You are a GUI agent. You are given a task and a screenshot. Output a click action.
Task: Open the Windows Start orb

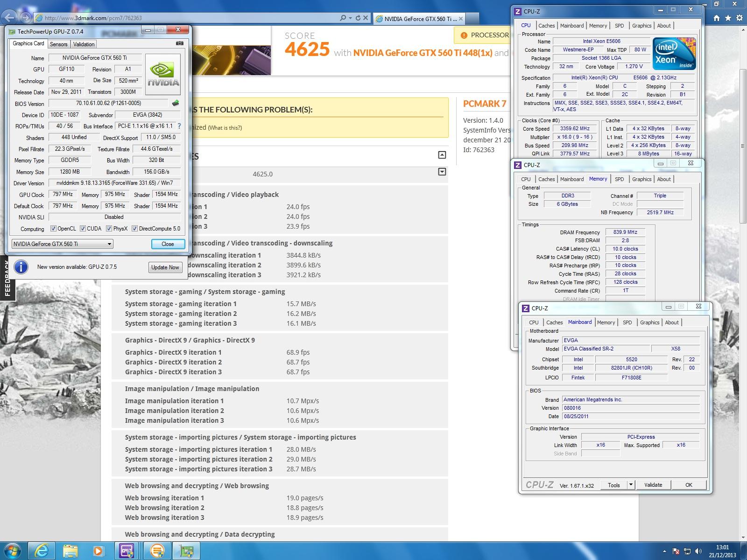[x=12, y=551]
